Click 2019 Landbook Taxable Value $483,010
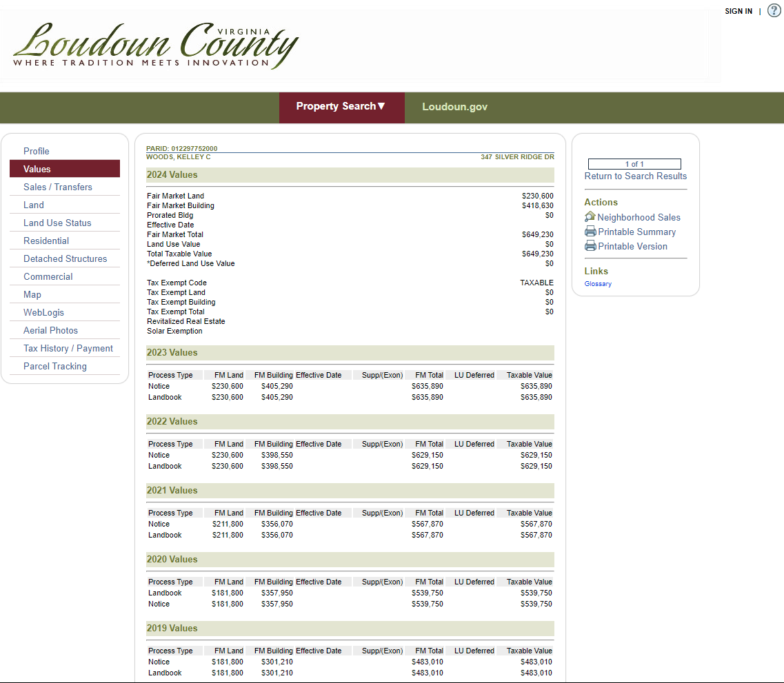This screenshot has height=683, width=784. pos(536,673)
